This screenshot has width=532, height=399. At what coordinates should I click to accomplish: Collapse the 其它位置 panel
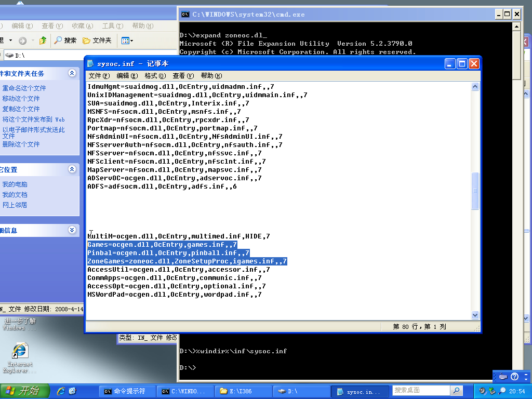point(72,169)
